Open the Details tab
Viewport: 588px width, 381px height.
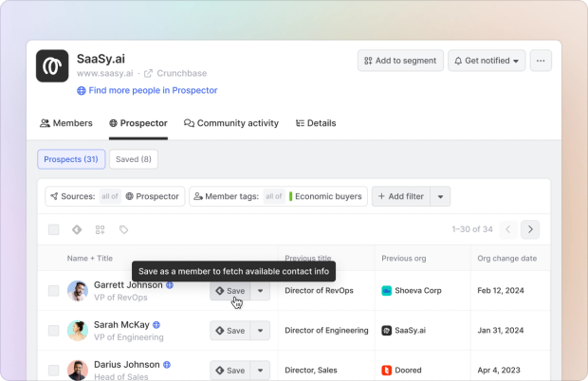coord(316,123)
